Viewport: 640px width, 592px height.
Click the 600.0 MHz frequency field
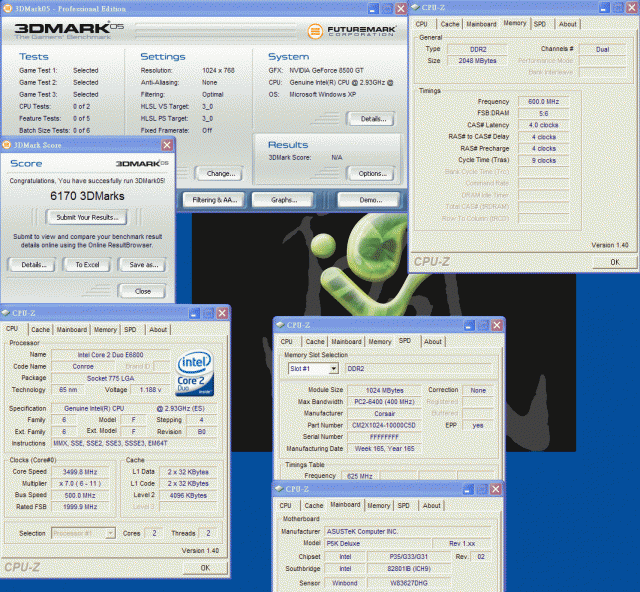click(543, 102)
